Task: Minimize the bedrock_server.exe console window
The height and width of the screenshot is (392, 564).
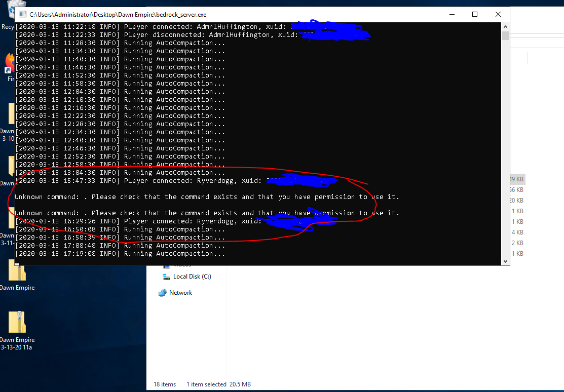Action: (x=452, y=14)
